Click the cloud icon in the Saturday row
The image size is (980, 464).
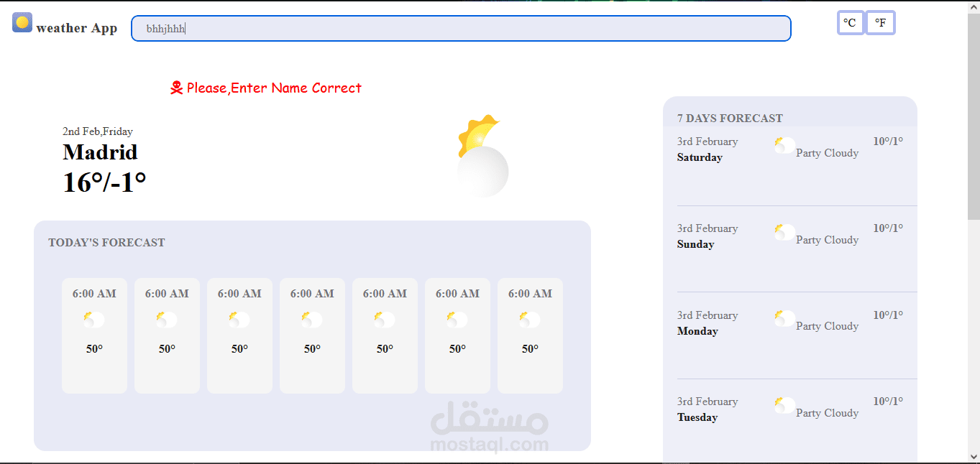tap(784, 145)
